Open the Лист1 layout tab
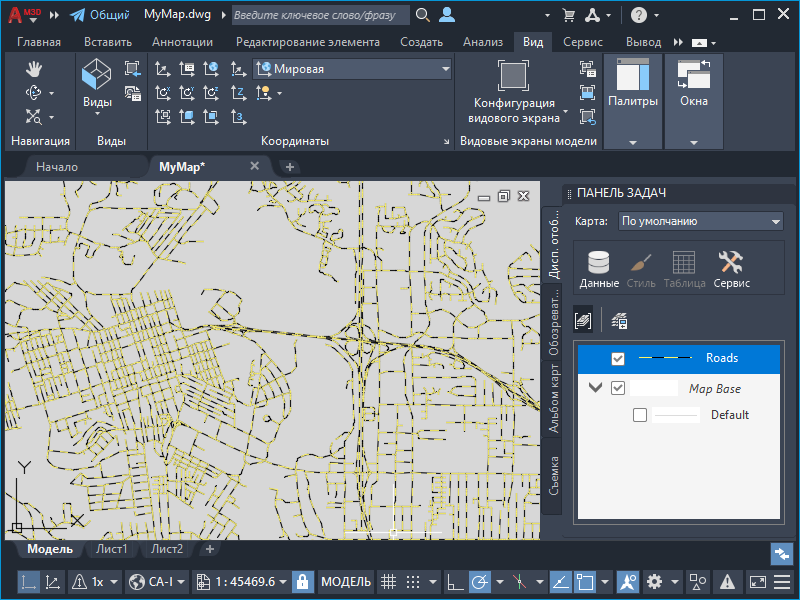Image resolution: width=800 pixels, height=600 pixels. [110, 549]
